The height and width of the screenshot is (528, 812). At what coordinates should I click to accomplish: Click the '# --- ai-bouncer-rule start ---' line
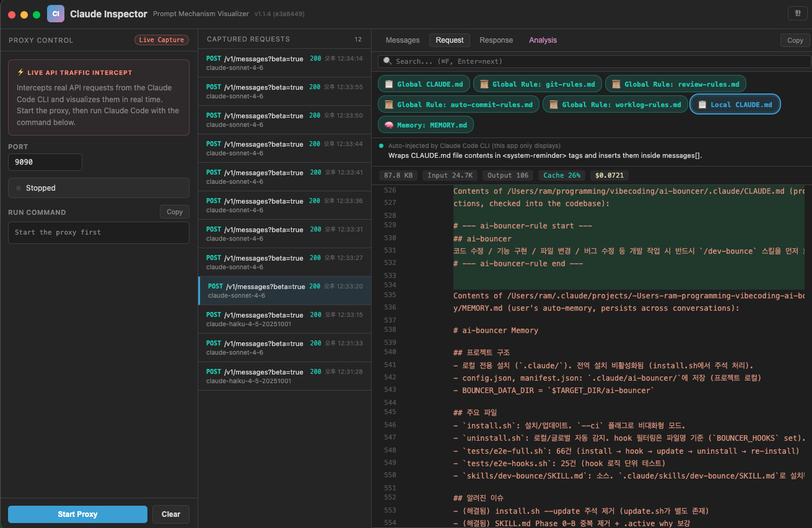point(523,226)
